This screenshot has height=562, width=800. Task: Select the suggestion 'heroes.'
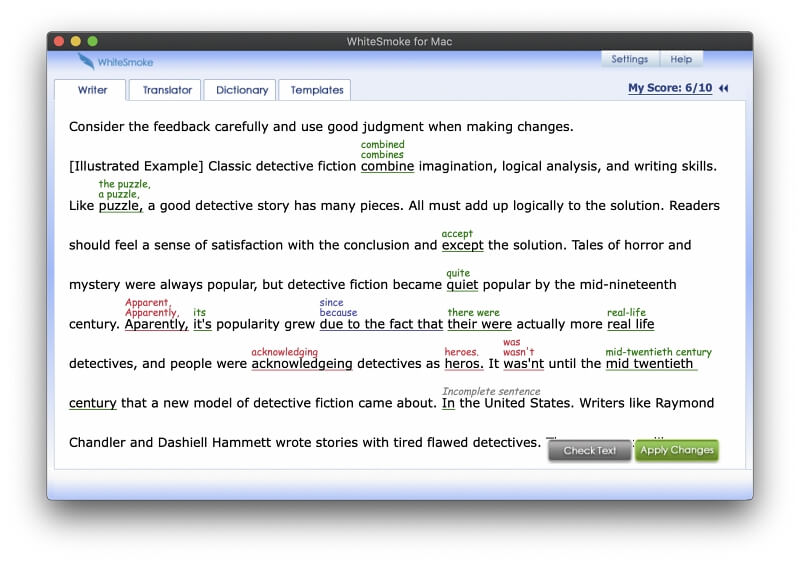461,352
